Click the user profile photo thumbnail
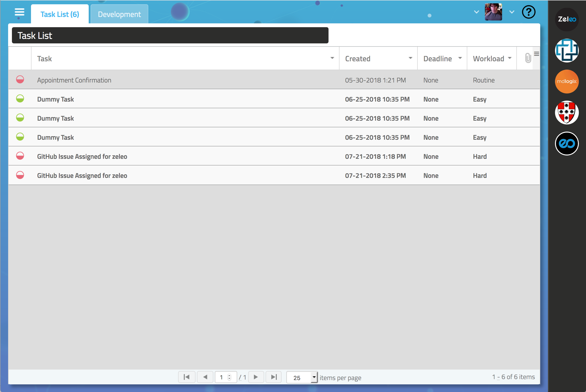Viewport: 586px width, 392px height. 493,12
